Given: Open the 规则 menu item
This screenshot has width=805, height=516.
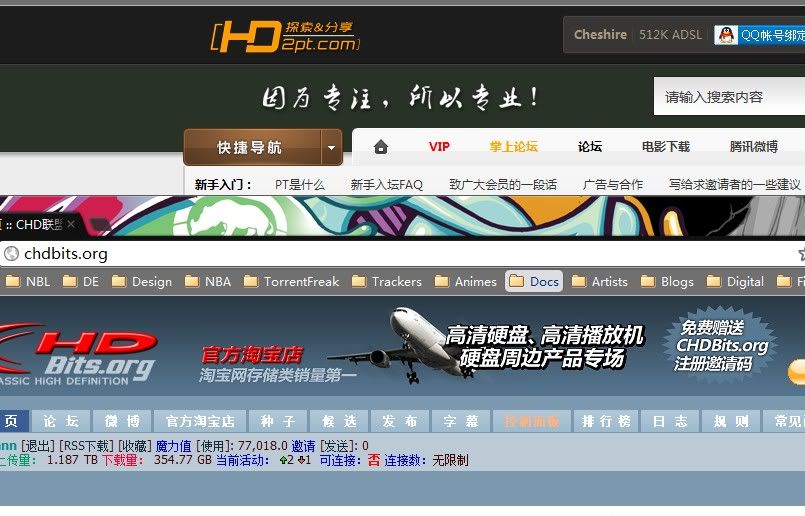Looking at the screenshot, I should (x=731, y=421).
